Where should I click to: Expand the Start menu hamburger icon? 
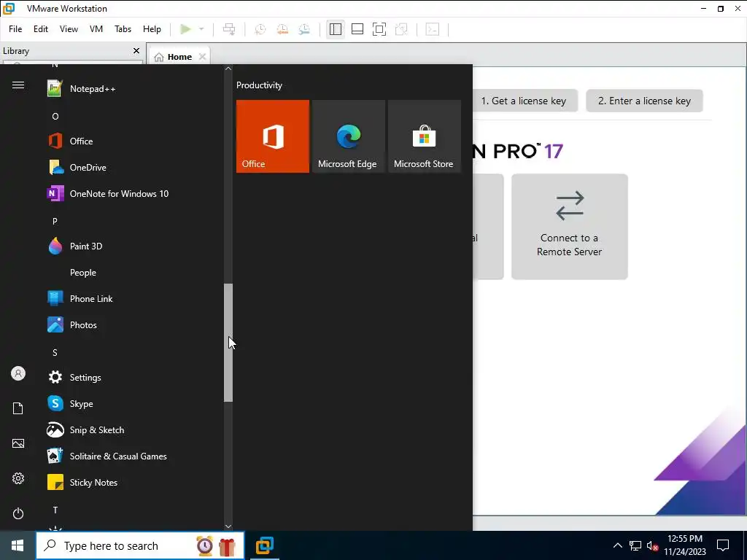coord(18,85)
